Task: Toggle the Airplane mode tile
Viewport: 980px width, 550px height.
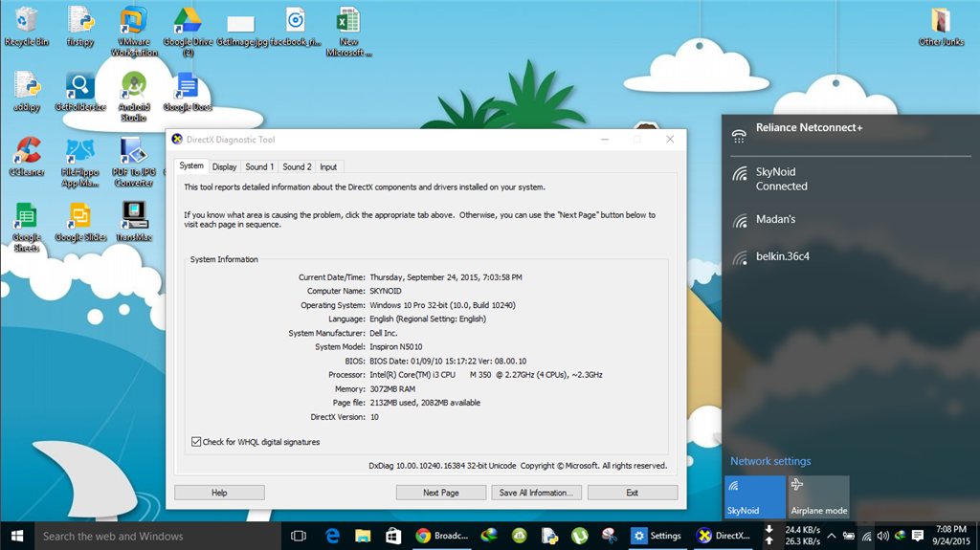Action: coord(819,496)
